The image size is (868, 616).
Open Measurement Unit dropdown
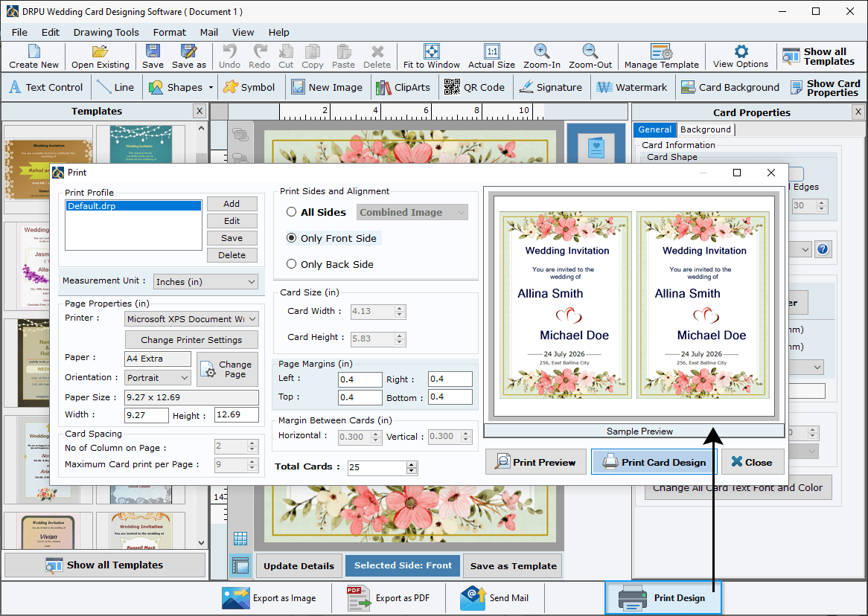click(206, 282)
